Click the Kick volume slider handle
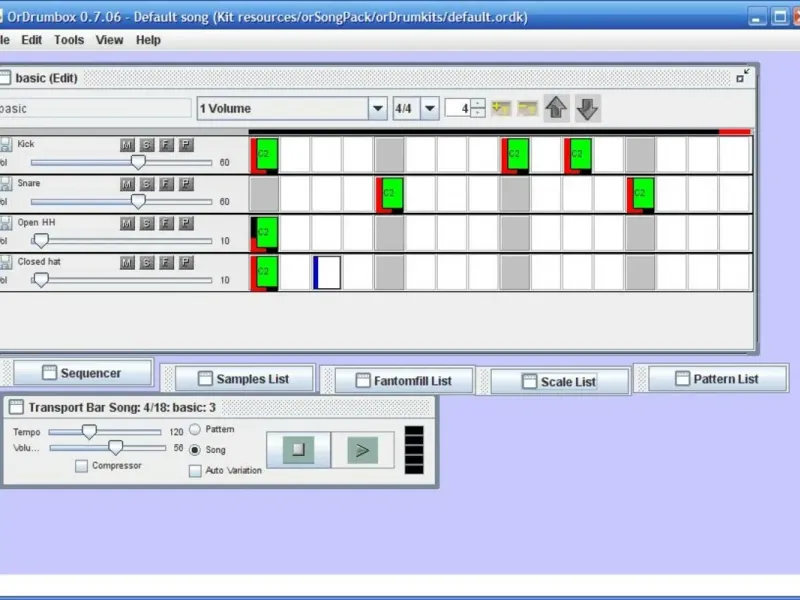Viewport: 800px width, 600px height. click(138, 162)
